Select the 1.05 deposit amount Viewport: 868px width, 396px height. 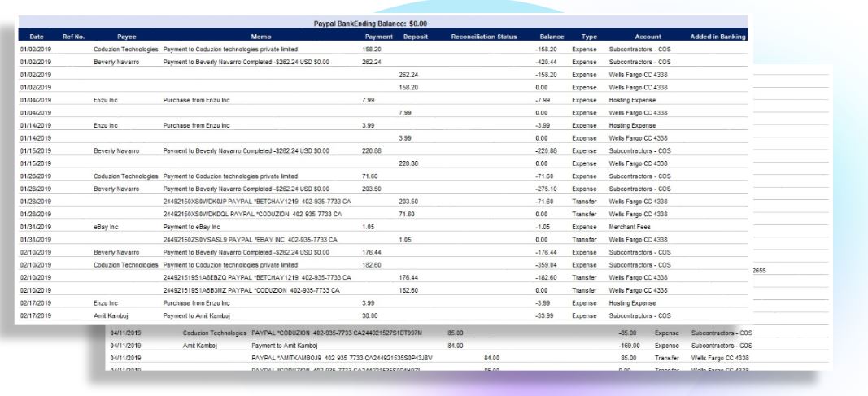click(405, 240)
